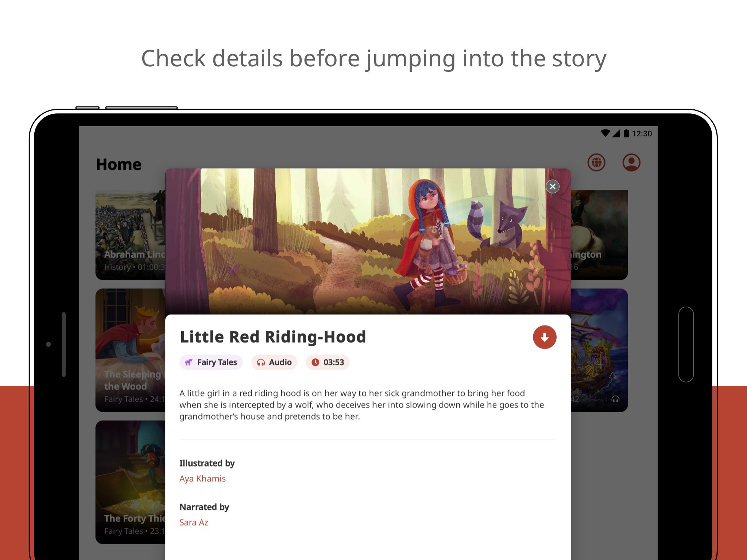The image size is (747, 560).
Task: Open the Abraham Lincoln story card
Action: [130, 235]
